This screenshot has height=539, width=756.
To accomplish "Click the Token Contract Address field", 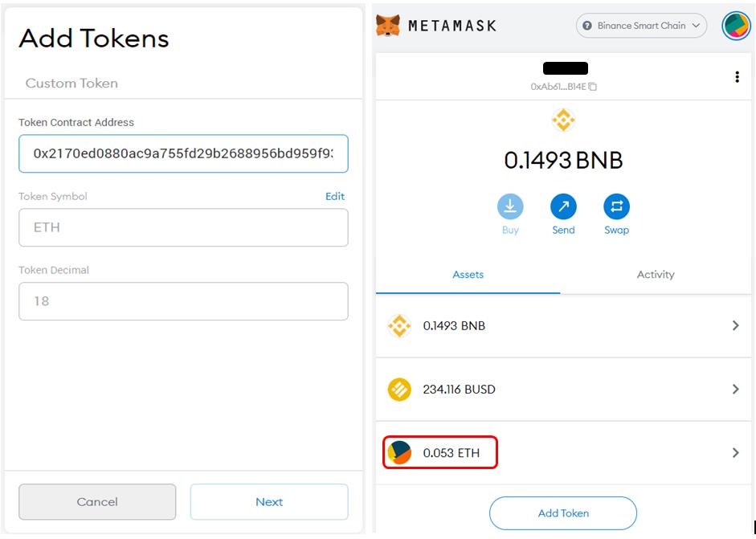I will coord(183,153).
